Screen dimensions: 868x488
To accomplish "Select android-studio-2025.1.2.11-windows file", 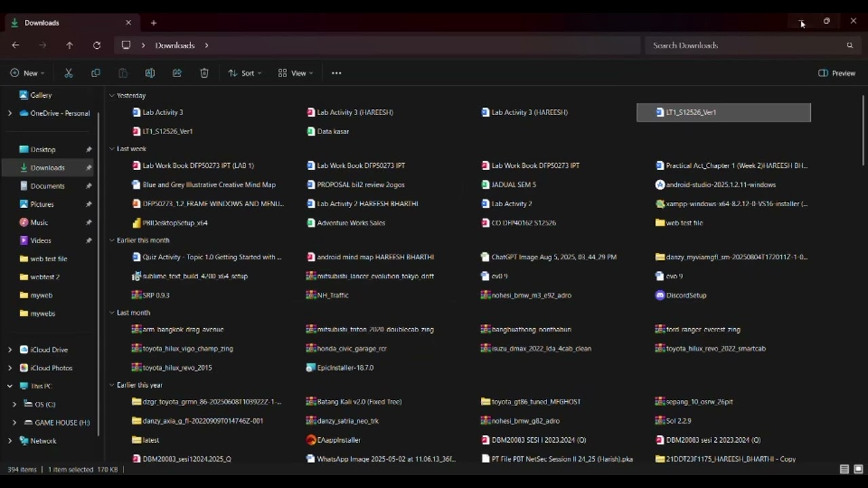I will click(715, 184).
